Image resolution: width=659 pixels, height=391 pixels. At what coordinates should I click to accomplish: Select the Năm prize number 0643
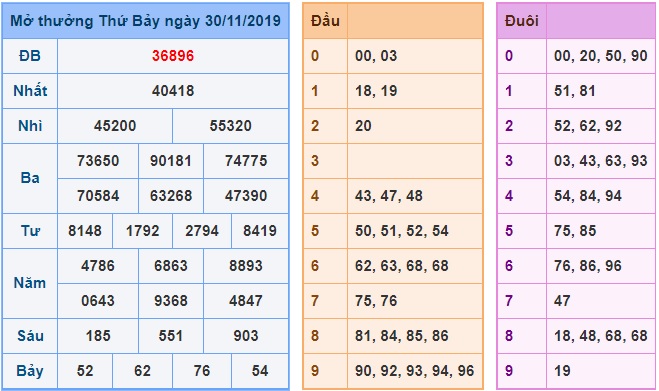(98, 300)
